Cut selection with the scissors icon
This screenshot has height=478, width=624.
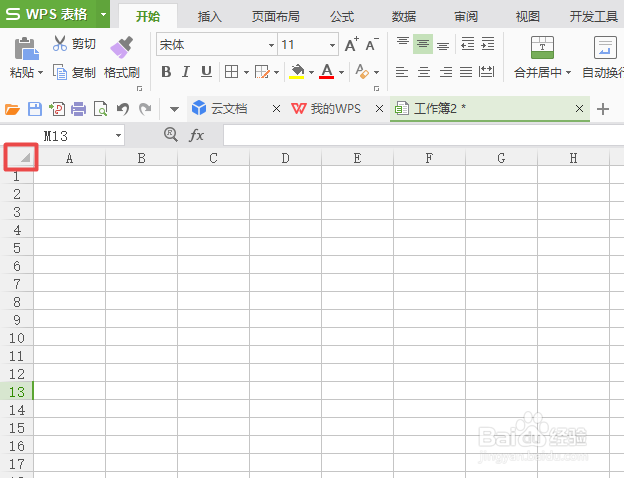click(x=60, y=43)
